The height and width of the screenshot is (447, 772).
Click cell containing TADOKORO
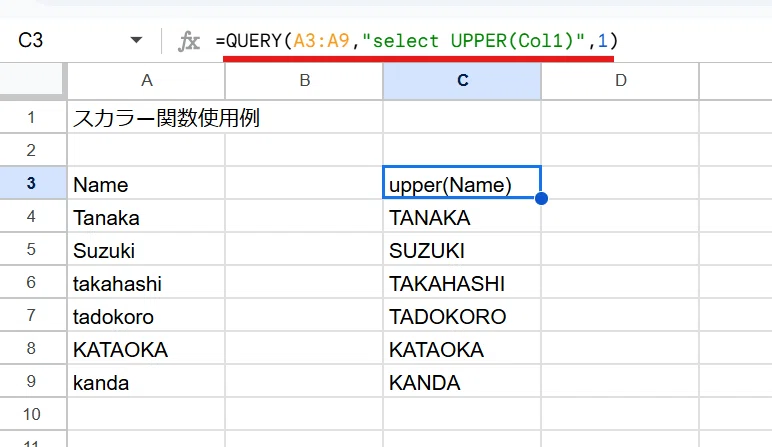pos(462,315)
